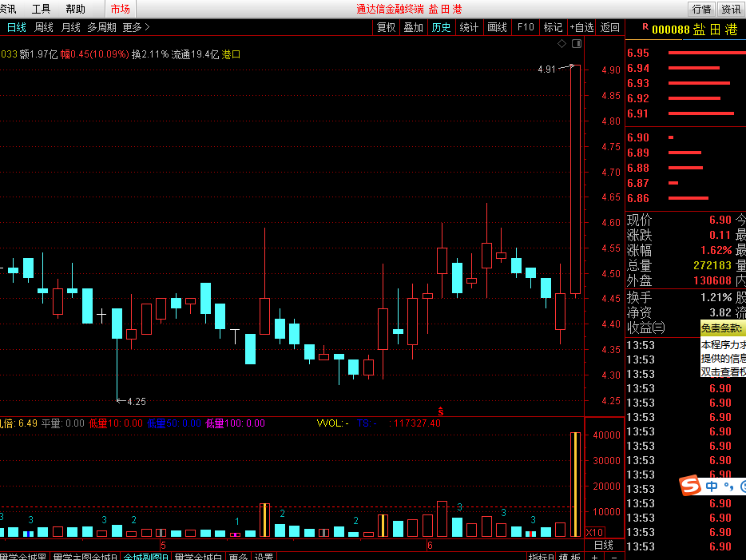The image size is (746, 560).
Task: Open the 帮助 menu
Action: coord(76,9)
